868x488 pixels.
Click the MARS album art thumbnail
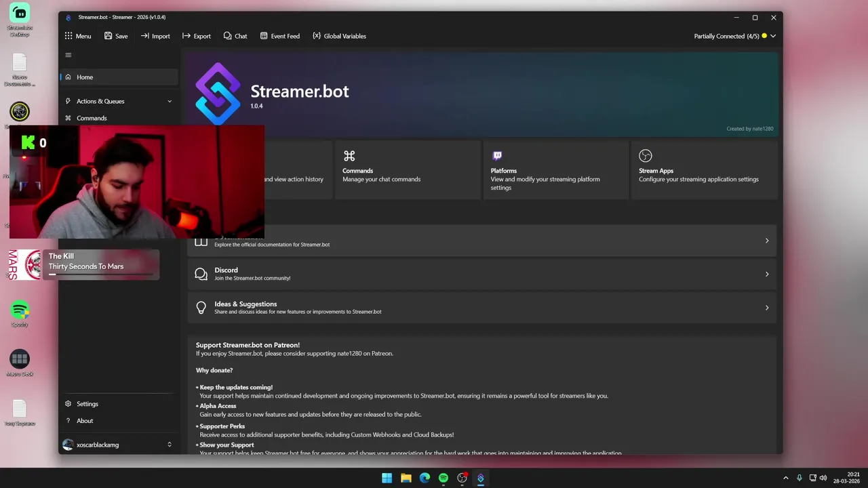tap(25, 264)
